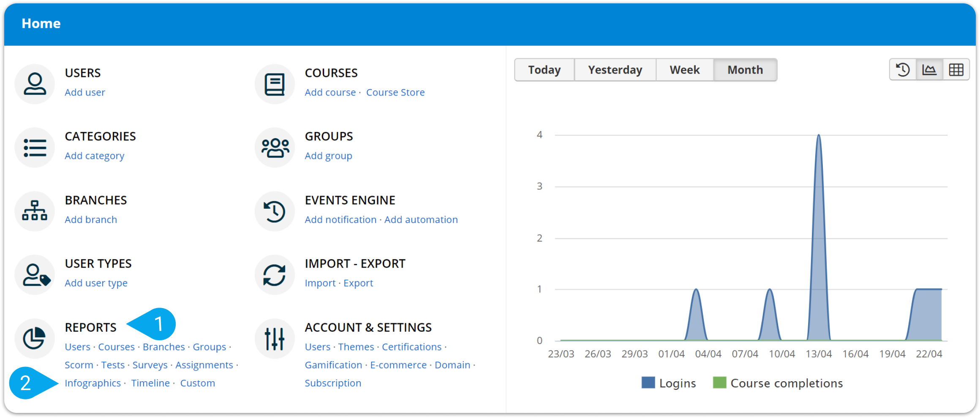Open the Certifications settings link
980x418 pixels.
click(412, 347)
